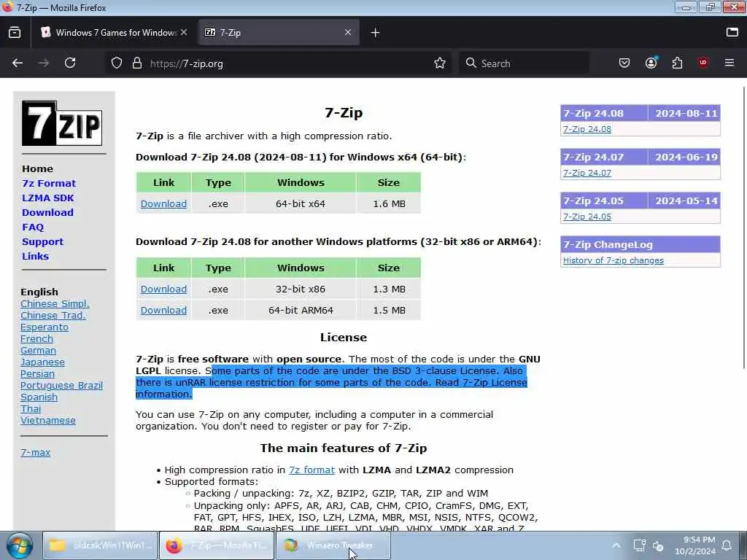This screenshot has width=747, height=560.
Task: Switch to the Winaero Tweaker taskbar button
Action: tap(333, 545)
